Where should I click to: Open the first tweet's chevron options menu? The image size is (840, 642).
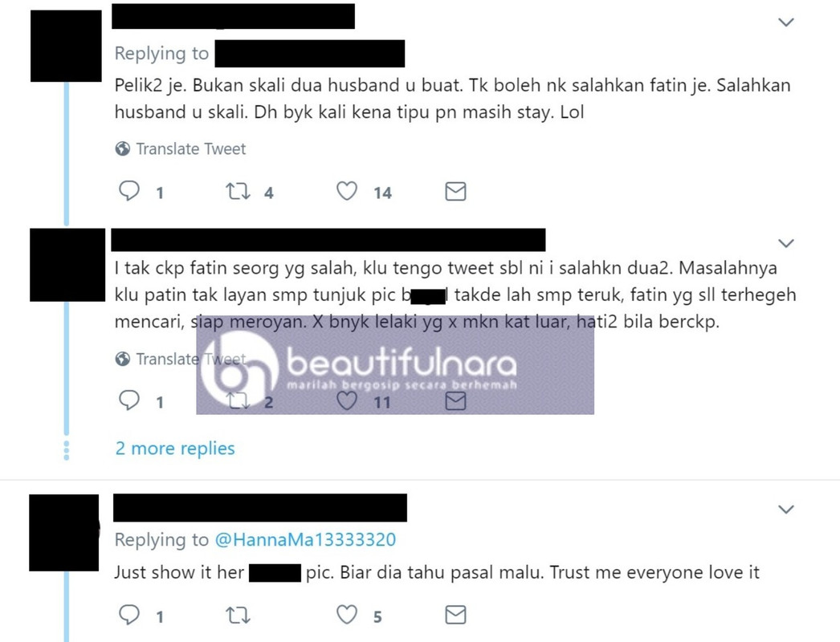(786, 22)
